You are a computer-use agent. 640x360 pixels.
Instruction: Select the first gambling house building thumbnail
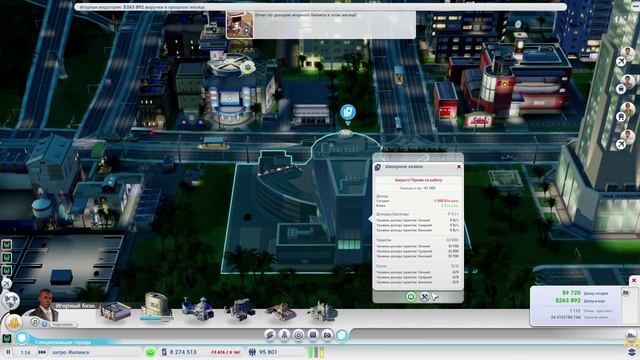(x=116, y=311)
